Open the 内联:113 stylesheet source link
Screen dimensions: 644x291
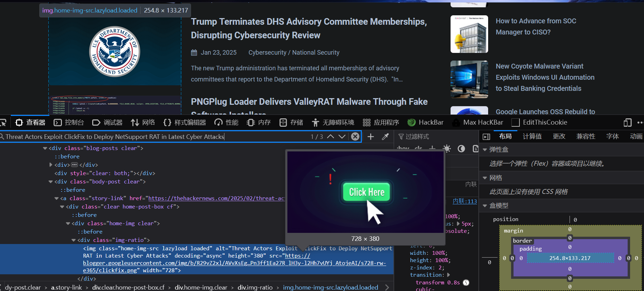pyautogui.click(x=465, y=201)
